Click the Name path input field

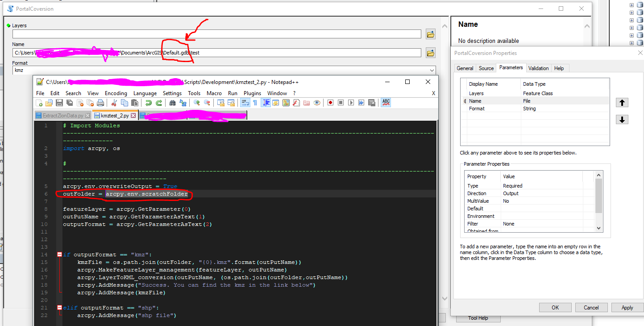coord(216,53)
